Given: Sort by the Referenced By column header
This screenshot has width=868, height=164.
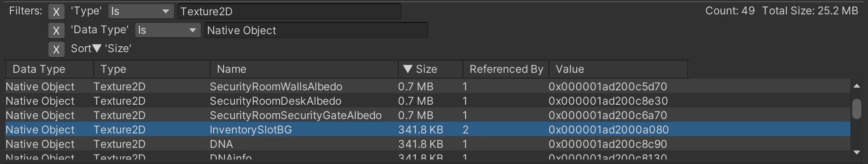Looking at the screenshot, I should [x=505, y=69].
